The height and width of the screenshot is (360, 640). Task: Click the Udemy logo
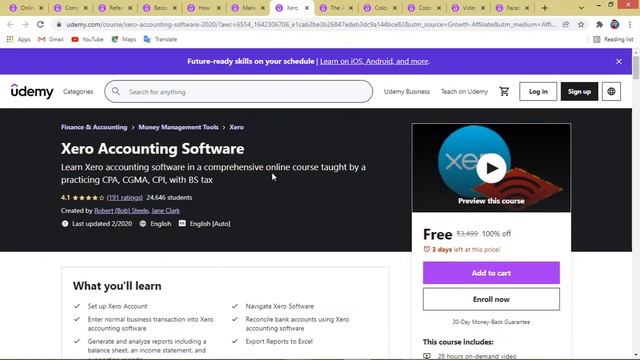click(32, 91)
